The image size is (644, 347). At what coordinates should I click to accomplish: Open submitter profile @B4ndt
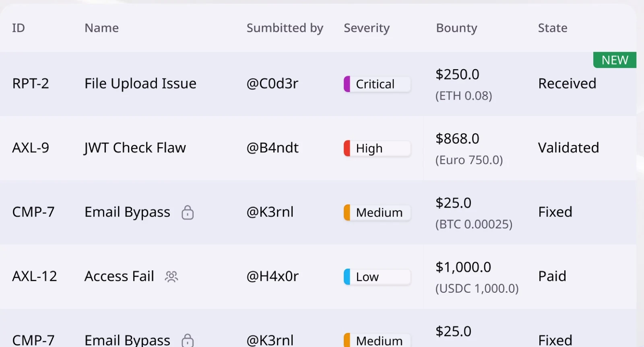click(272, 148)
